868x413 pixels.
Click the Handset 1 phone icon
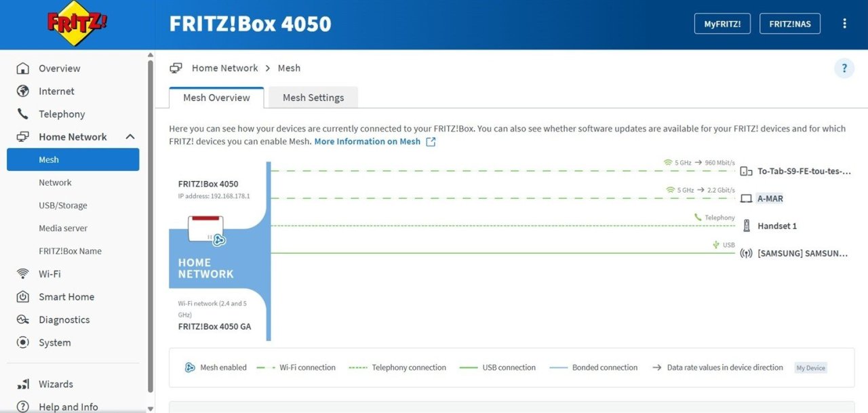746,226
